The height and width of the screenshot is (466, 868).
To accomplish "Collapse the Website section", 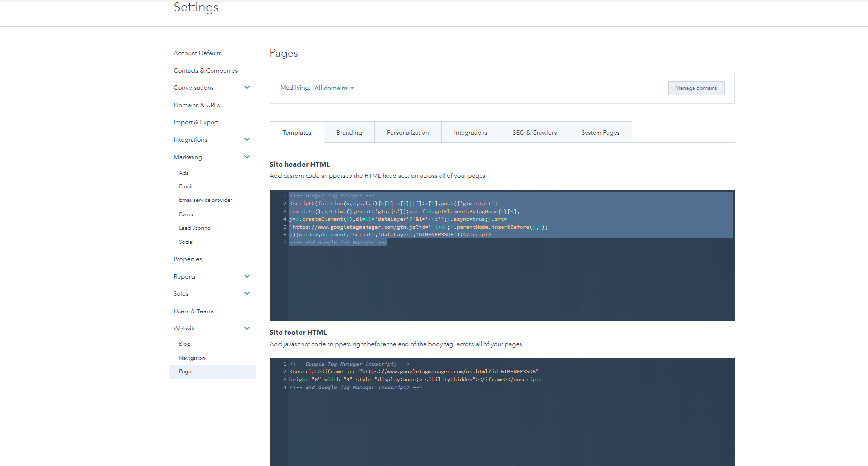I will coord(247,328).
